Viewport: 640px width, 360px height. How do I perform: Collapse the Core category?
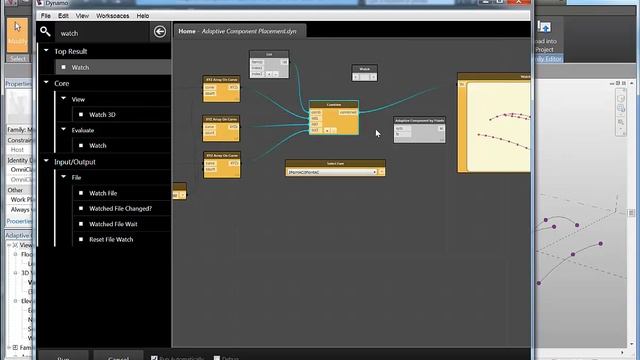(x=46, y=82)
